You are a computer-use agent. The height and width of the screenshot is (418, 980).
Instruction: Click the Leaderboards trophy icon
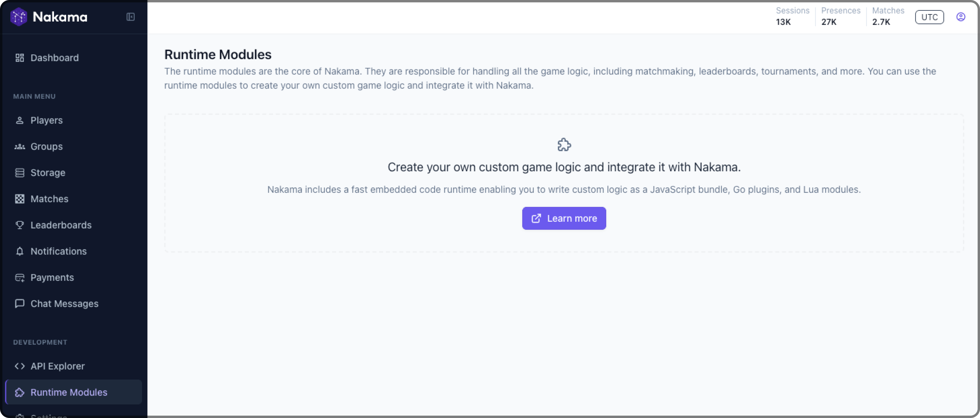click(20, 225)
